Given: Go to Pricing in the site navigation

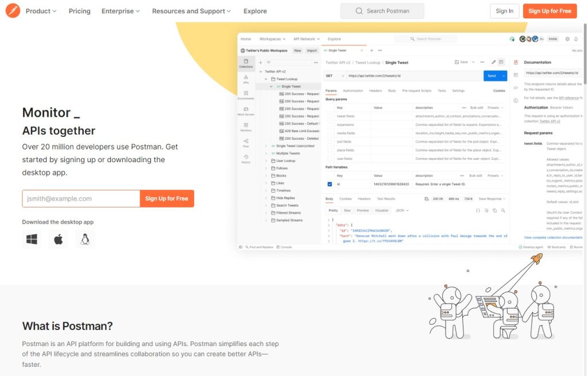Looking at the screenshot, I should coord(79,11).
